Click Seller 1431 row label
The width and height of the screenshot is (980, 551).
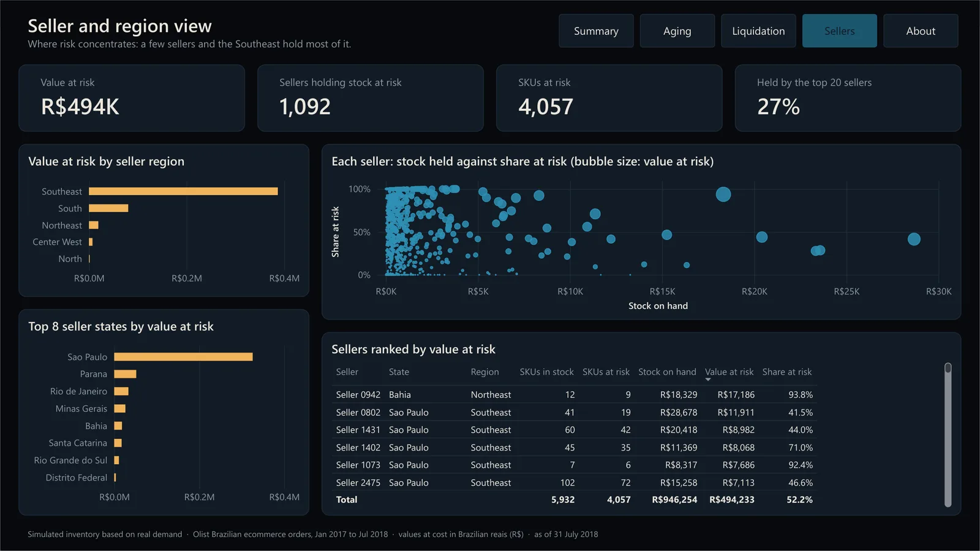coord(358,430)
